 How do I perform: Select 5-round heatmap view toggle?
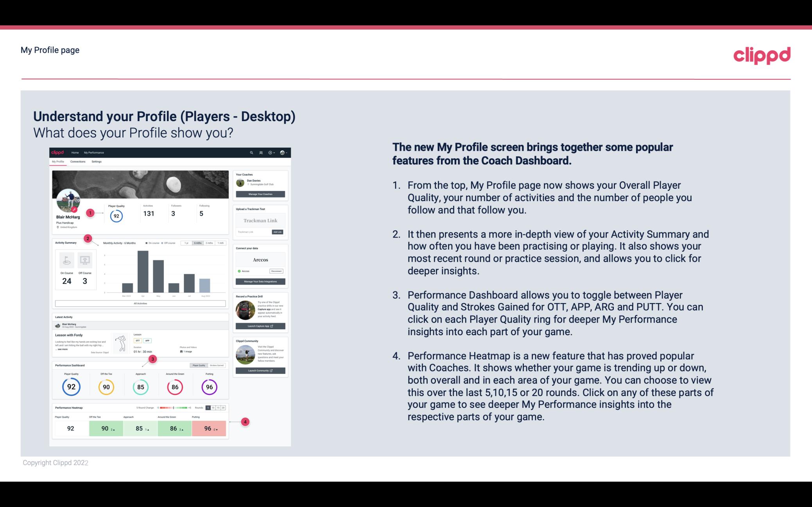click(x=209, y=408)
